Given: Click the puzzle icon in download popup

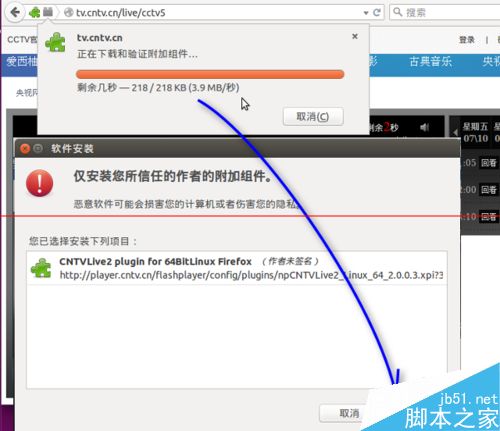Looking at the screenshot, I should 56,42.
